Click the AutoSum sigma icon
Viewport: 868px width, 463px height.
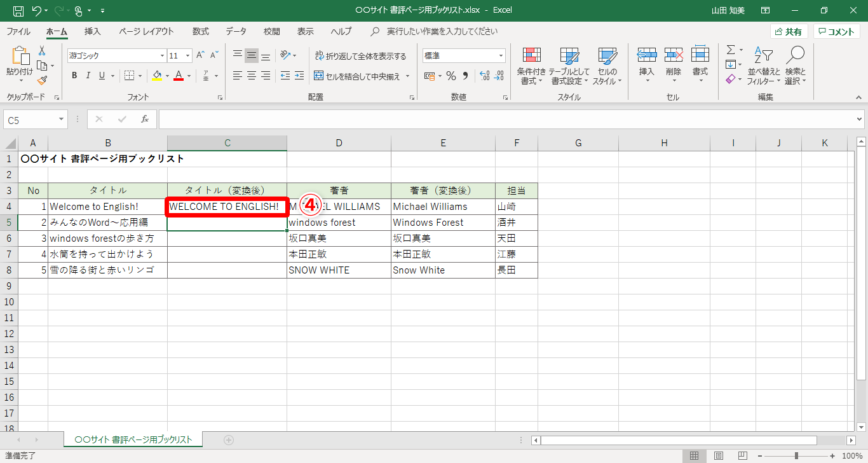[731, 50]
